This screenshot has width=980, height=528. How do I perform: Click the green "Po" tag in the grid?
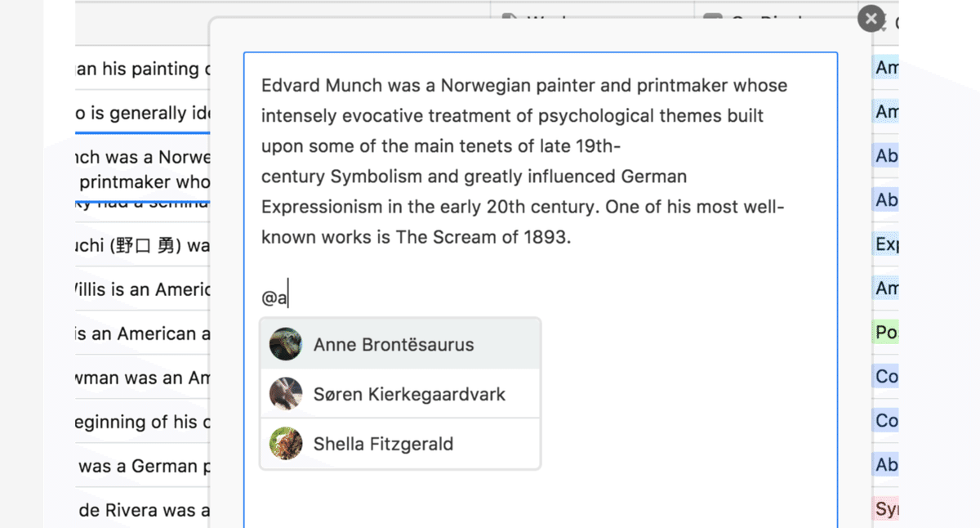886,332
